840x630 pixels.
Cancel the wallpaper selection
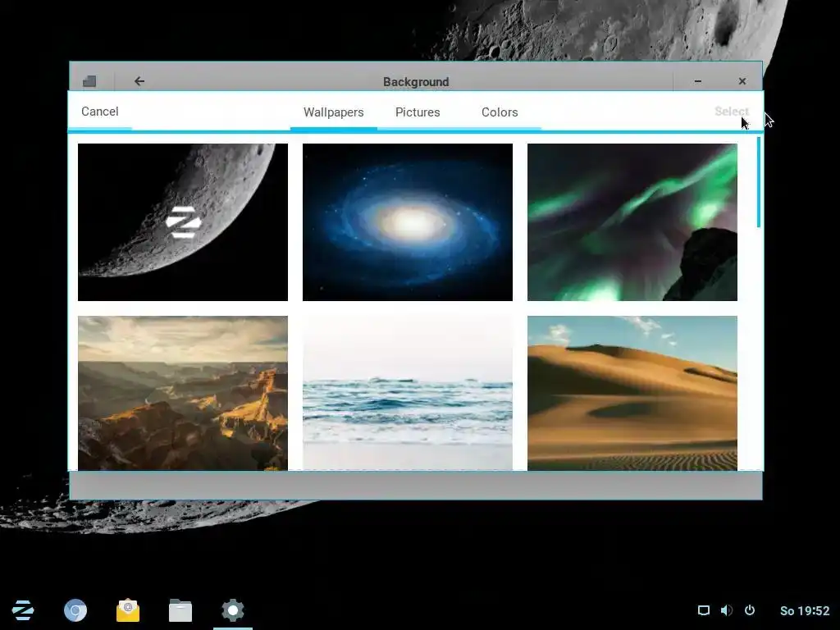[x=99, y=112]
